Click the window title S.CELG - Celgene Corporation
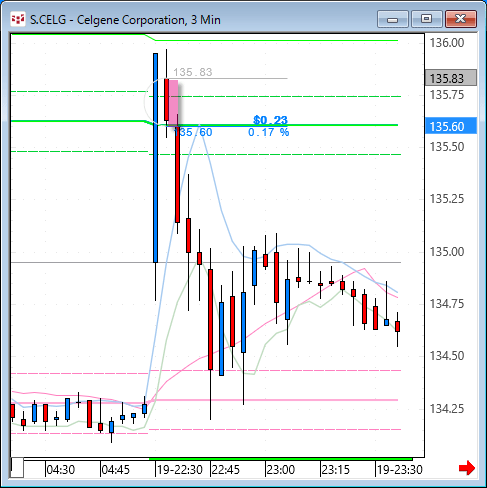Screen dimensions: 487x488 coord(125,20)
